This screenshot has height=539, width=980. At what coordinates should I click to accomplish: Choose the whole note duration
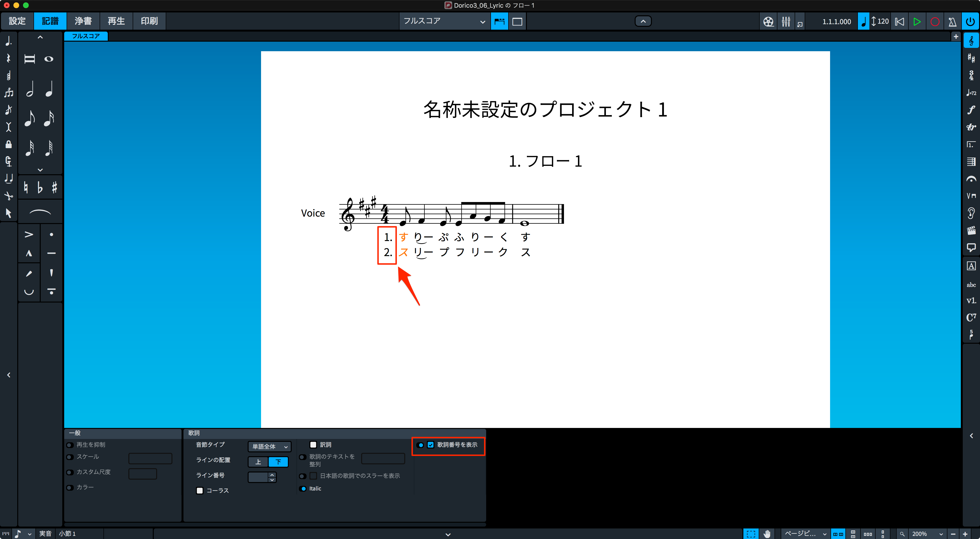coord(49,59)
